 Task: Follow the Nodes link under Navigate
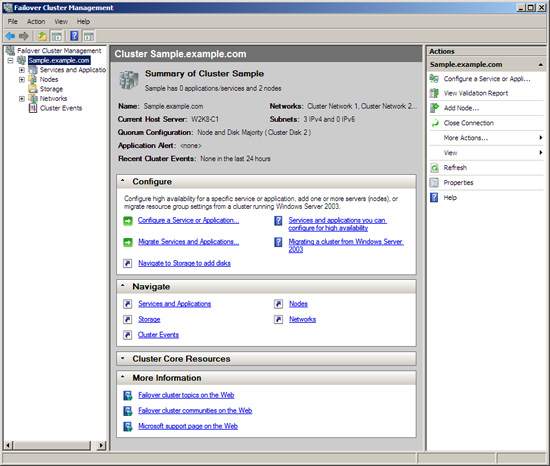298,304
